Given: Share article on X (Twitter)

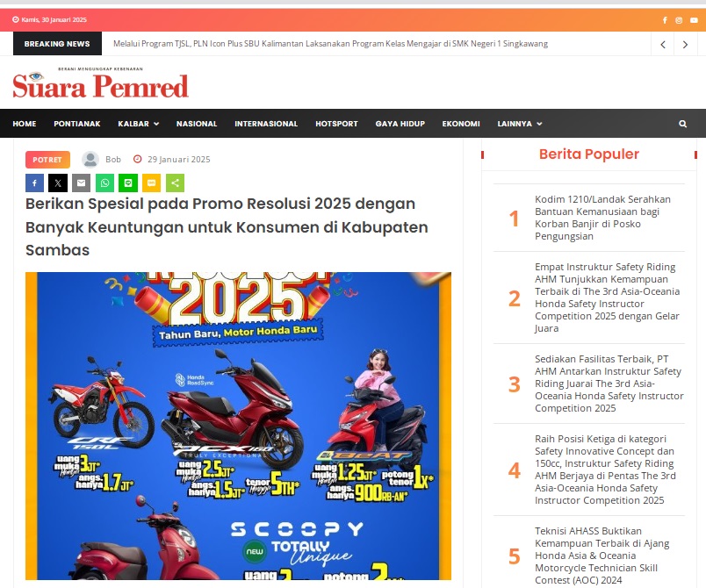Looking at the screenshot, I should tap(58, 183).
